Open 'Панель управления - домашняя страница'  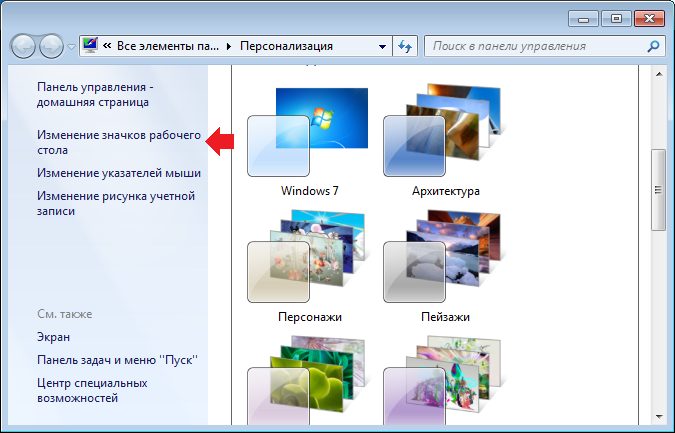tap(95, 94)
